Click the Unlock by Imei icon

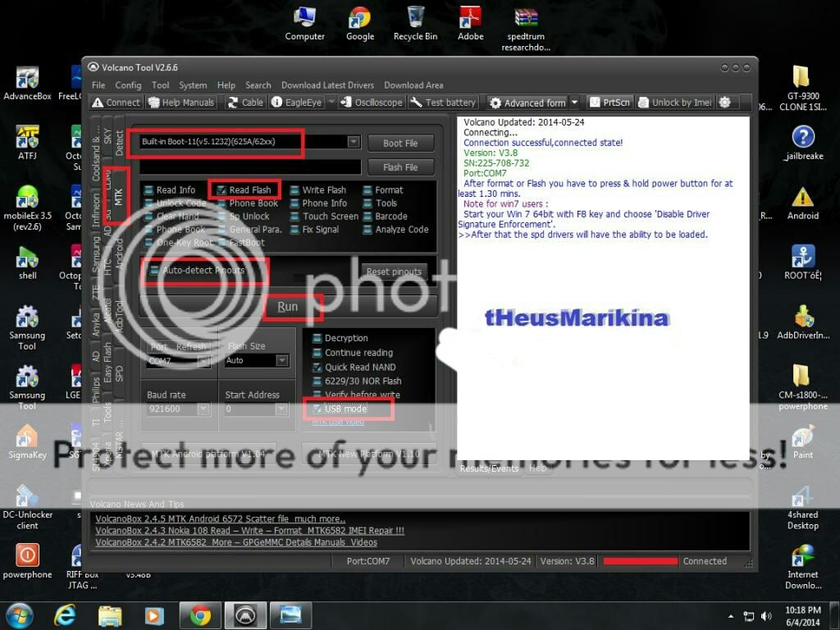674,103
